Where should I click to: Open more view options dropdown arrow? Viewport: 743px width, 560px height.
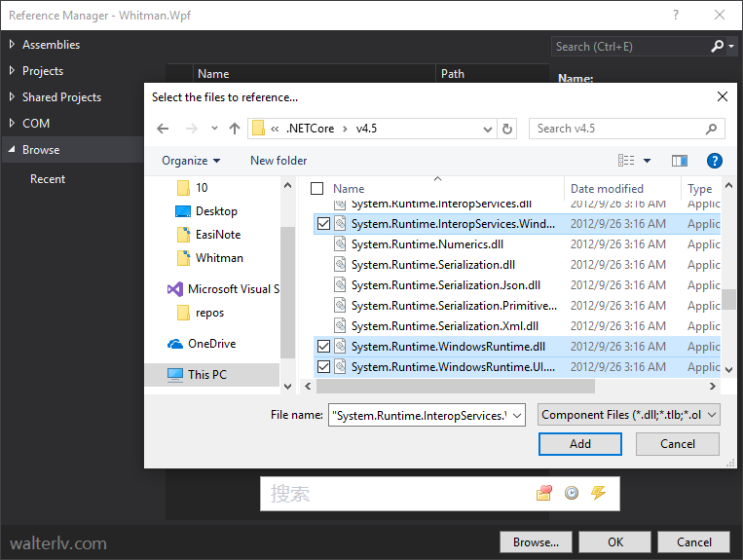point(647,161)
